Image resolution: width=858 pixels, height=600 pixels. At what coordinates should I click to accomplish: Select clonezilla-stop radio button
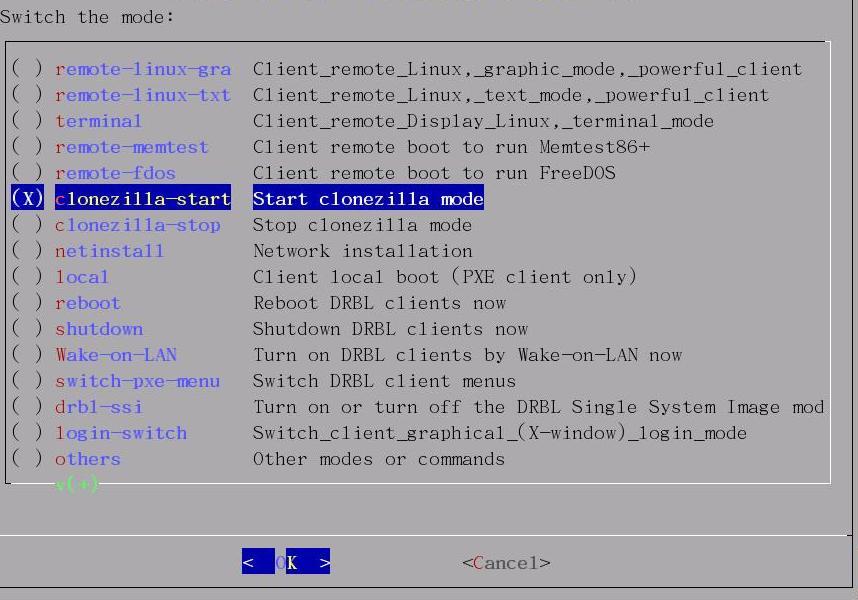click(27, 225)
